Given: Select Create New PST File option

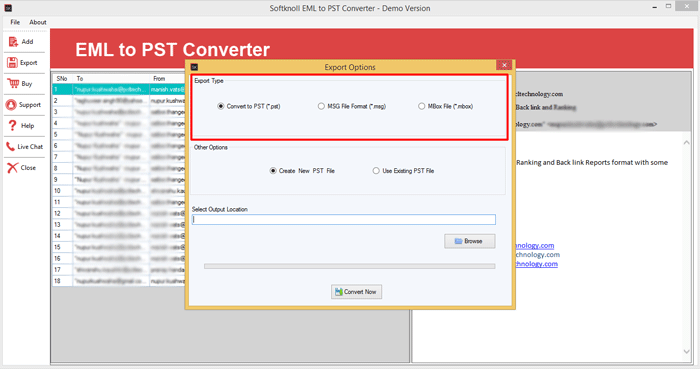Looking at the screenshot, I should tap(273, 171).
